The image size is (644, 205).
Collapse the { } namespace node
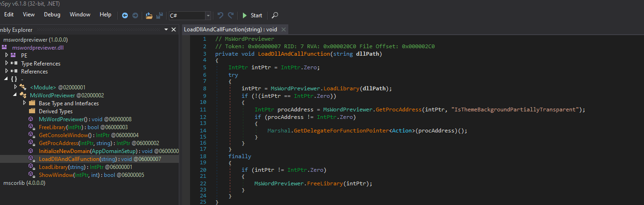point(7,79)
